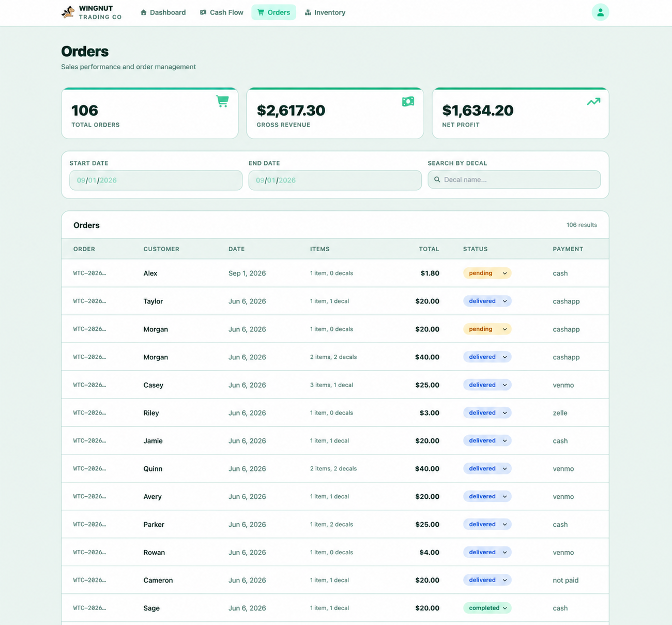Open status dropdown for Rowan's order
The width and height of the screenshot is (672, 625).
coord(487,552)
